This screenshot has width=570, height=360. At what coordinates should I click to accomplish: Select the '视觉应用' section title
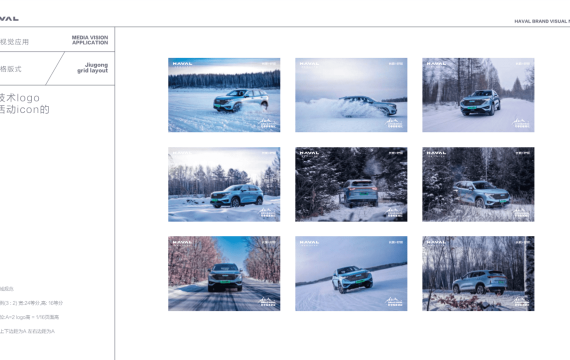pyautogui.click(x=14, y=42)
